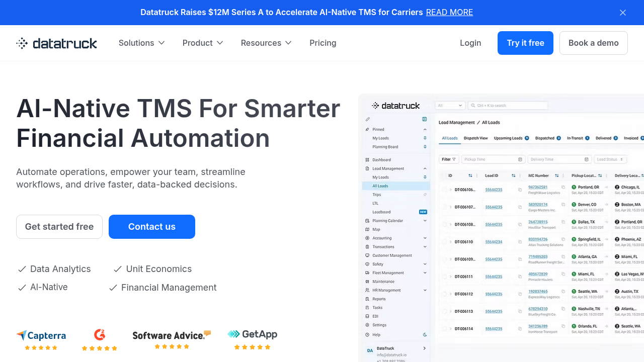Click the Pickup Time date field

[x=494, y=159]
